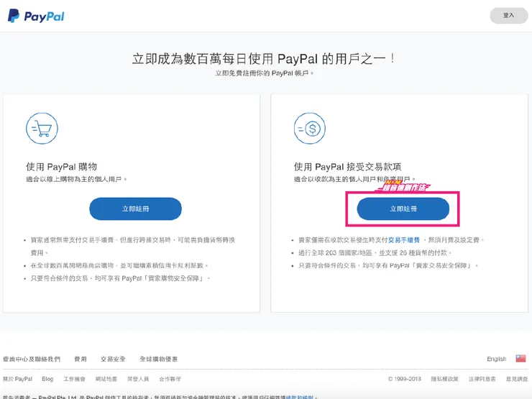Click the bullet about 203 個國家/地區
This screenshot has height=399, width=532.
point(375,253)
